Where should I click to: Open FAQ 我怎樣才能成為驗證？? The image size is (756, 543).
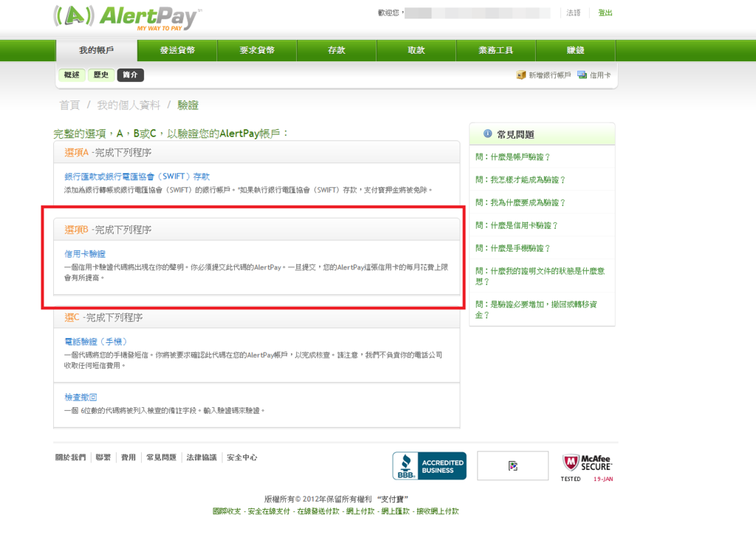click(x=520, y=179)
